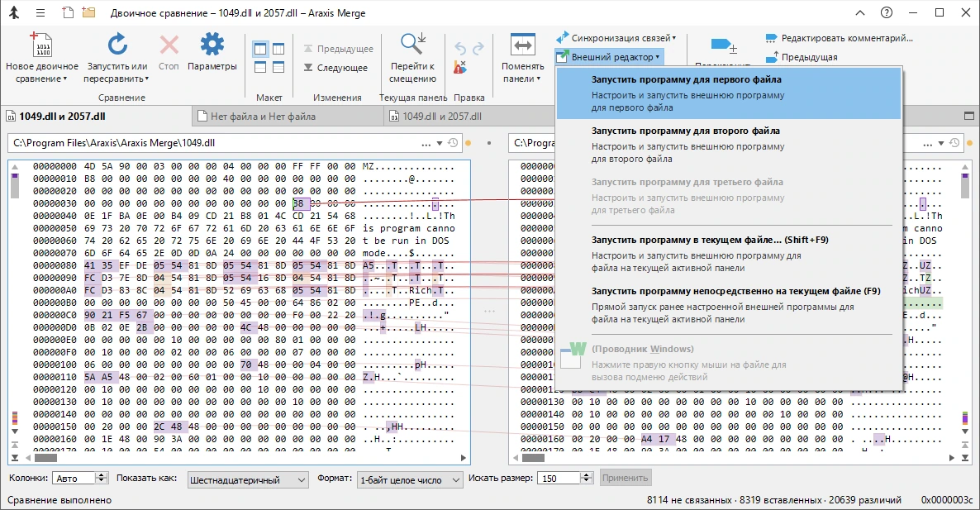Open history clock for right file path
Screen dimensions: 980x510
(954, 143)
